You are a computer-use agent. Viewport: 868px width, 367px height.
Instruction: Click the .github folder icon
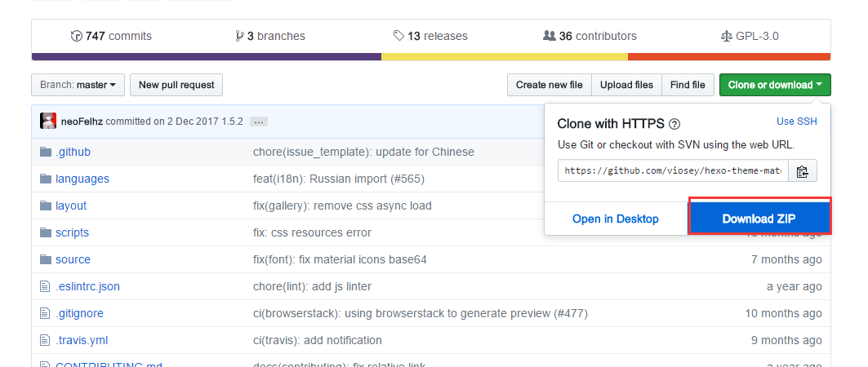pos(46,152)
